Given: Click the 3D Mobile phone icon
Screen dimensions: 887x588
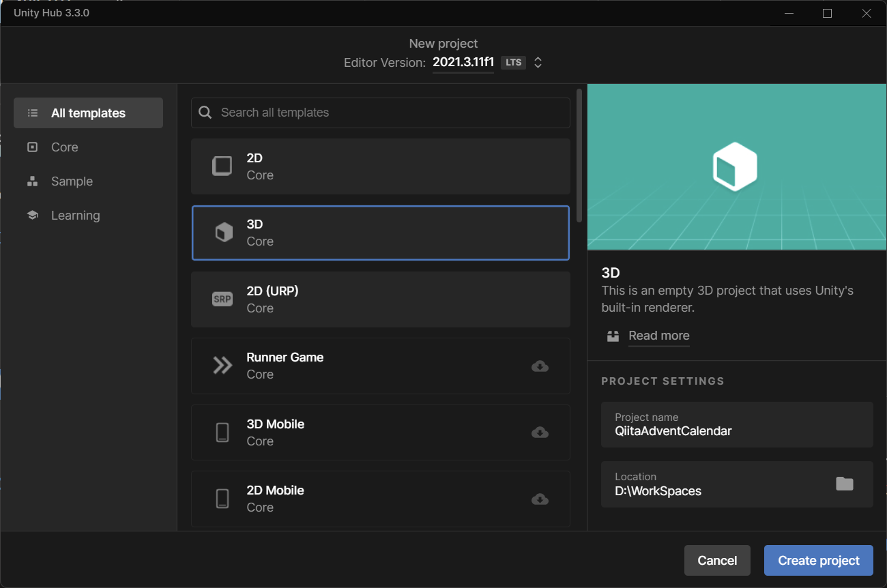Looking at the screenshot, I should [x=222, y=432].
